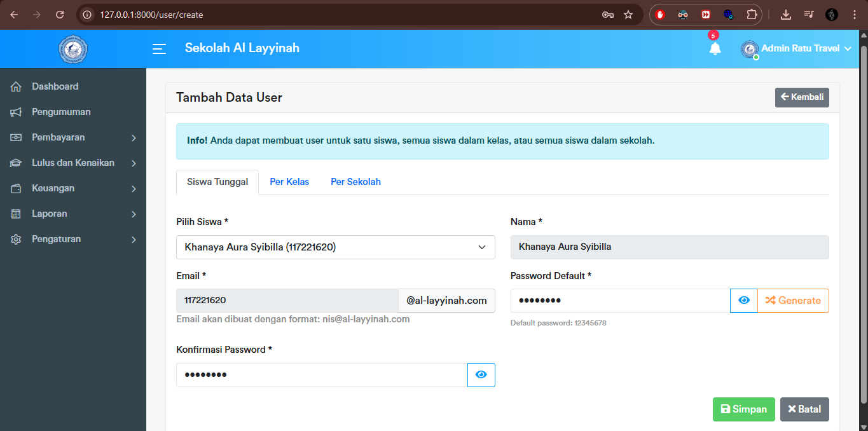Switch to the Per Sekolah tab

(355, 182)
